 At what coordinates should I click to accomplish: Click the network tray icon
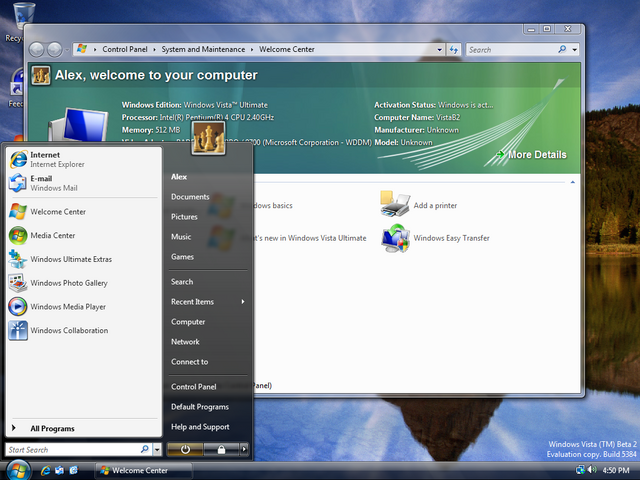(x=580, y=470)
